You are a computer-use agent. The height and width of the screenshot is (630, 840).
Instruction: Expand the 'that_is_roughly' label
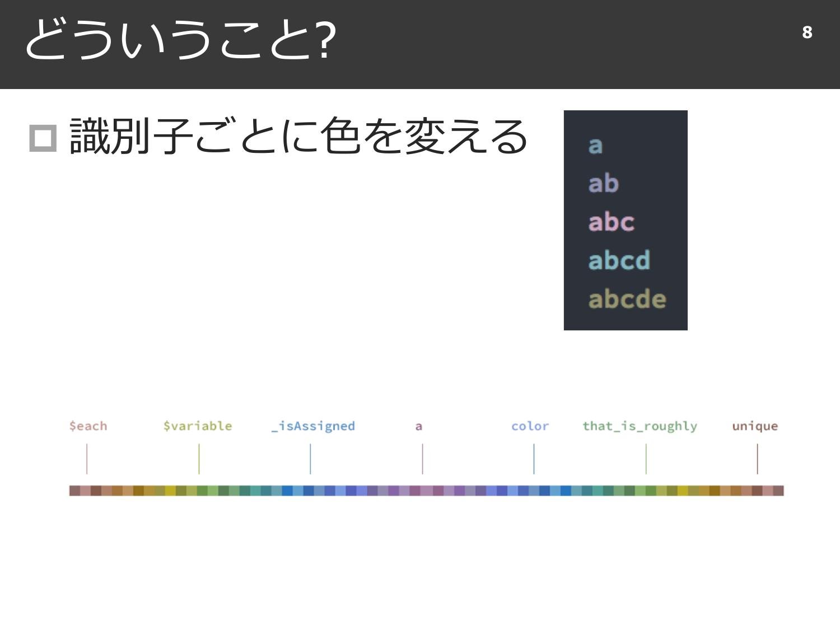pos(640,426)
